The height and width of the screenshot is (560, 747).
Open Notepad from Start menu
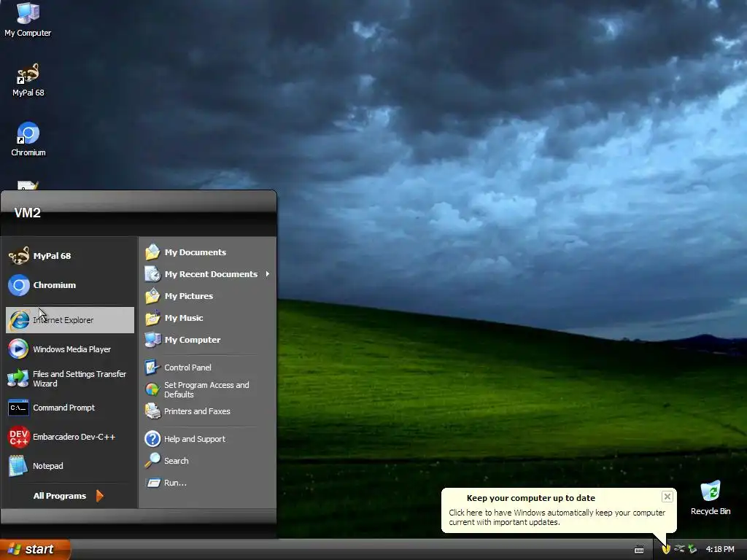69,466
